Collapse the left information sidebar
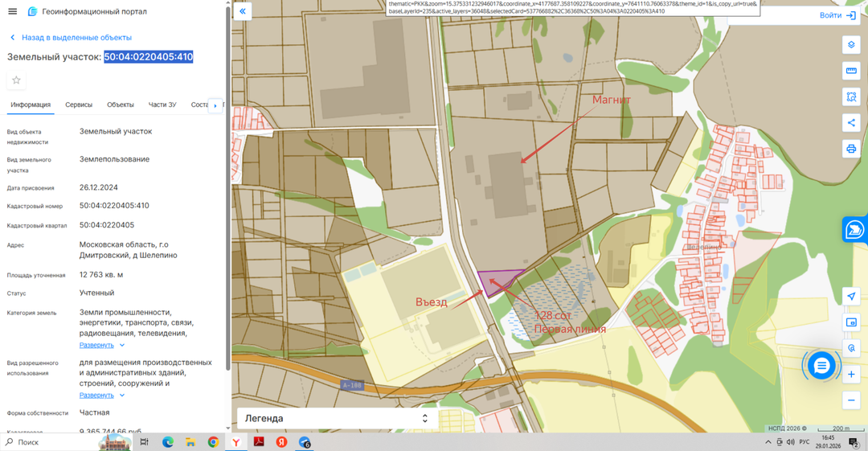868x451 pixels. (243, 11)
